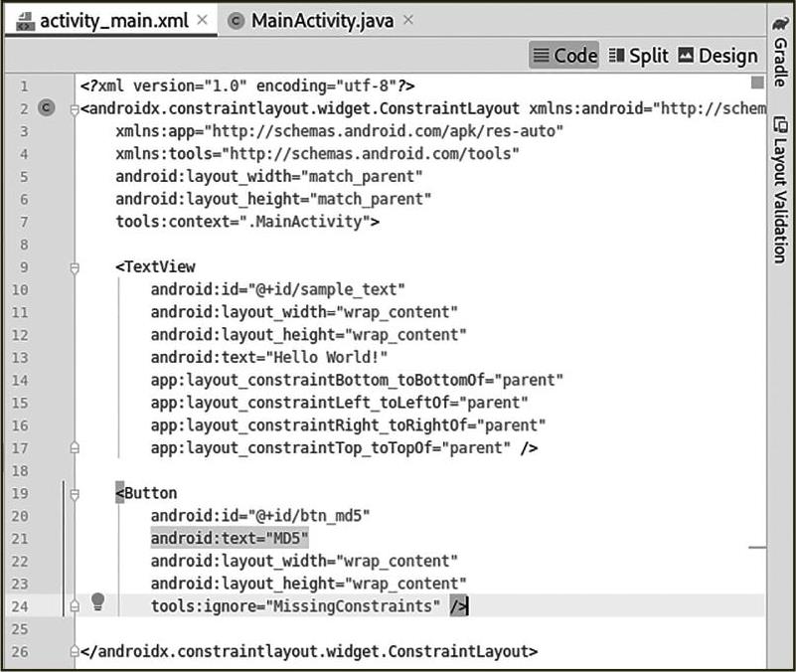Click the related class gutter icon on line 2

click(x=46, y=107)
